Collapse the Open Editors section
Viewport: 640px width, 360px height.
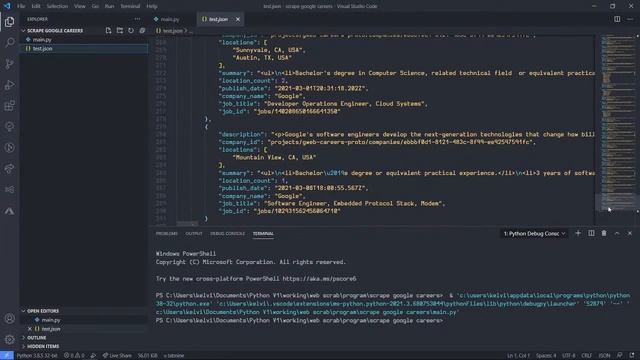pyautogui.click(x=84, y=311)
